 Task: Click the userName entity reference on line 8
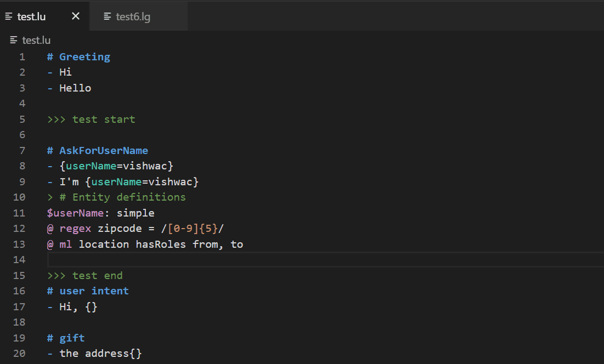pyautogui.click(x=91, y=166)
